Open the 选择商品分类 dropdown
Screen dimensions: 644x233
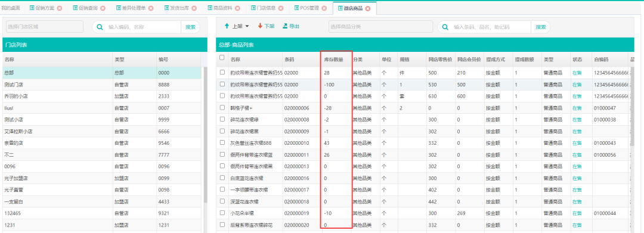click(x=380, y=27)
